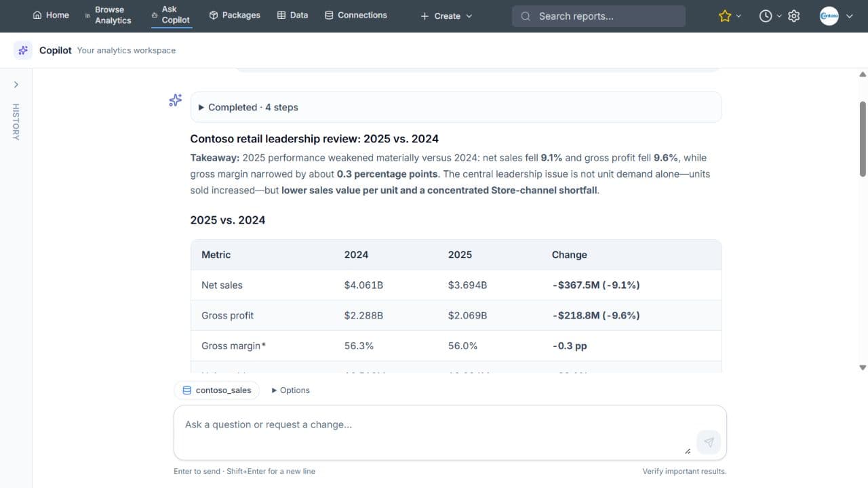The image size is (868, 488).
Task: Click the '2025 vs. 2024' section heading
Action: [x=228, y=220]
